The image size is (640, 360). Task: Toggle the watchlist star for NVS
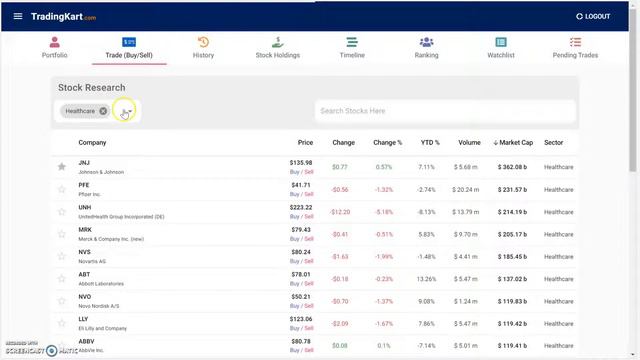(x=62, y=256)
